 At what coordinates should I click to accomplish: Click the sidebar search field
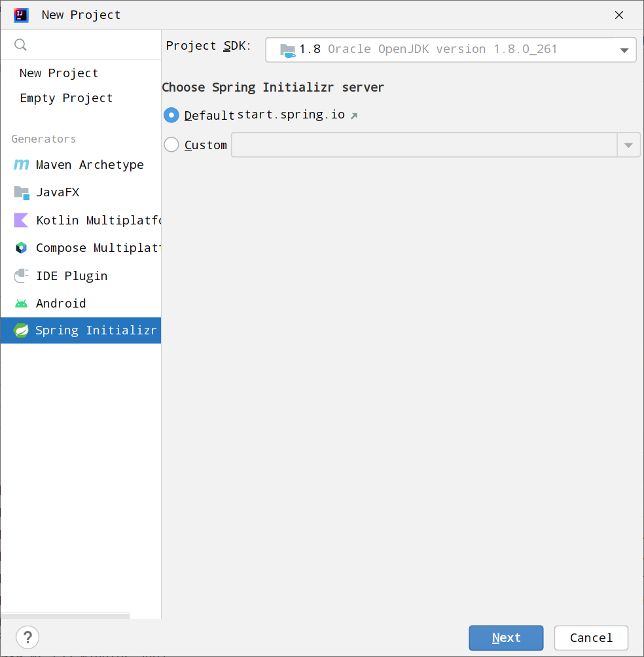coord(81,45)
